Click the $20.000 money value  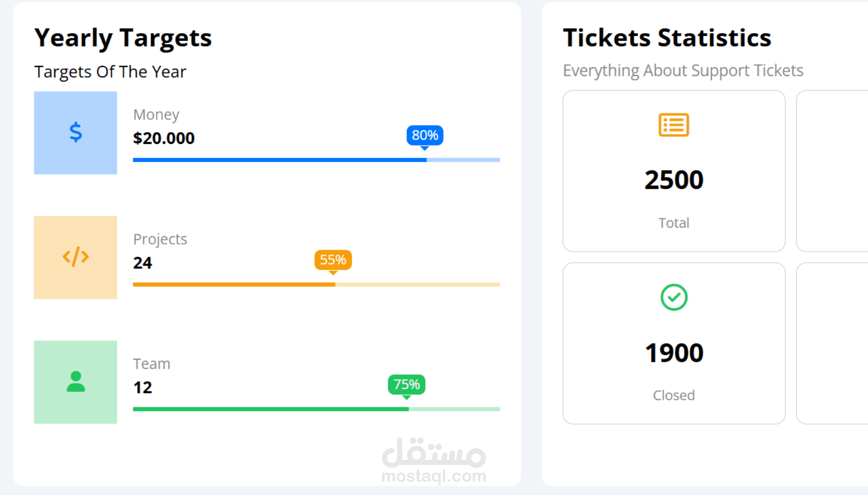[x=164, y=138]
